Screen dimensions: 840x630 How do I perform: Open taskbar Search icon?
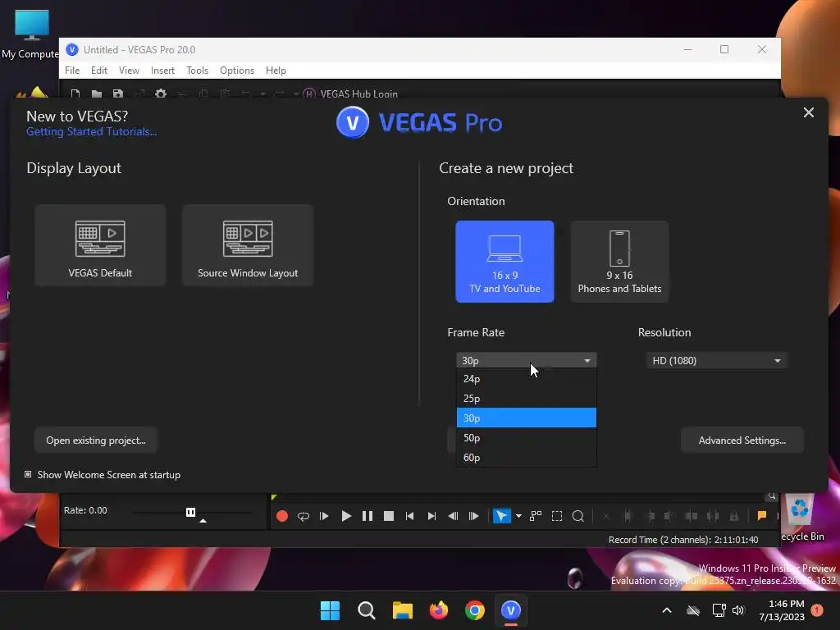[367, 610]
